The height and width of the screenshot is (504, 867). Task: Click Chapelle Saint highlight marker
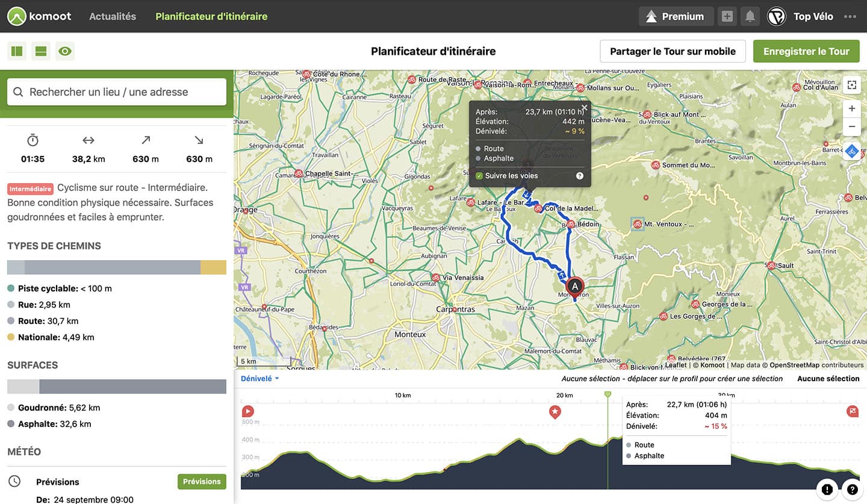(298, 173)
